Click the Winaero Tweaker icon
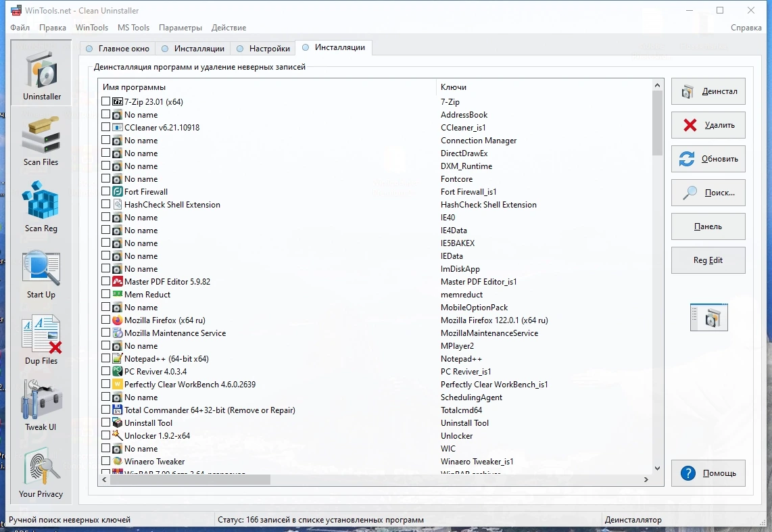Image resolution: width=772 pixels, height=532 pixels. coord(117,461)
